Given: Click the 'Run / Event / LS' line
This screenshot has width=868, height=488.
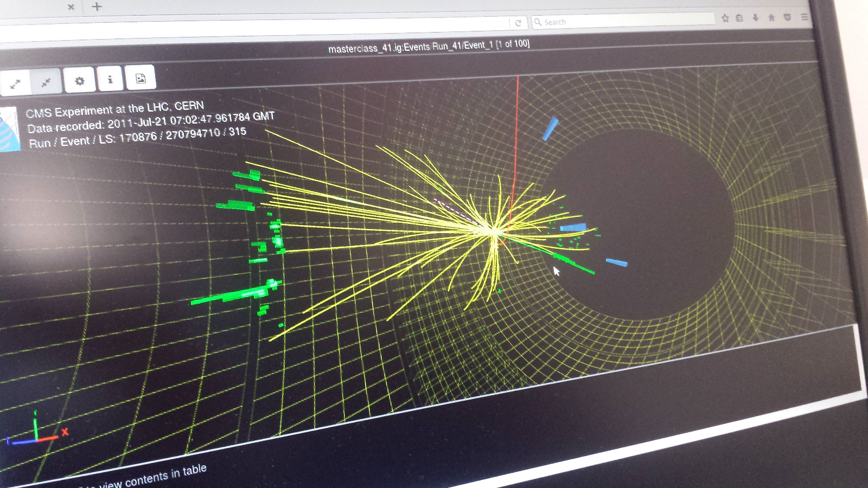Looking at the screenshot, I should [x=137, y=137].
